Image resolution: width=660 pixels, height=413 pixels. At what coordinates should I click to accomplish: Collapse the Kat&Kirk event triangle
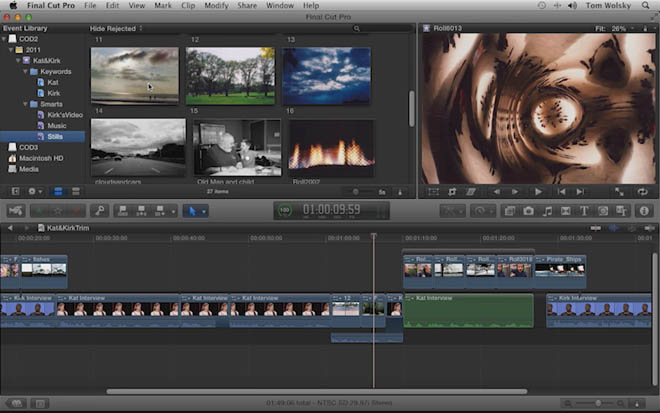[x=18, y=61]
